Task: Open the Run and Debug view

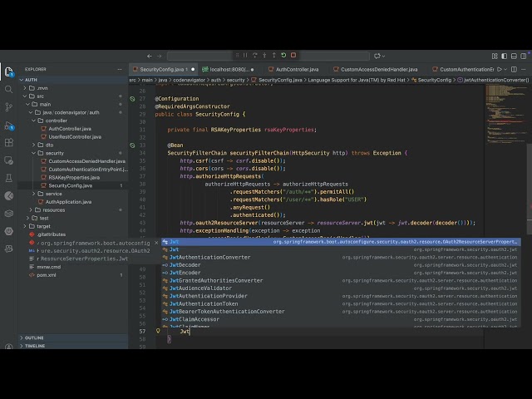Action: pos(9,126)
